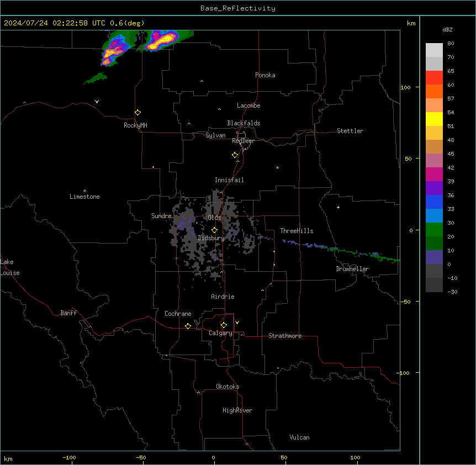Viewport: 476px width, 465px height.
Task: Click the -30 value in dBZ legend
Action: 452,292
